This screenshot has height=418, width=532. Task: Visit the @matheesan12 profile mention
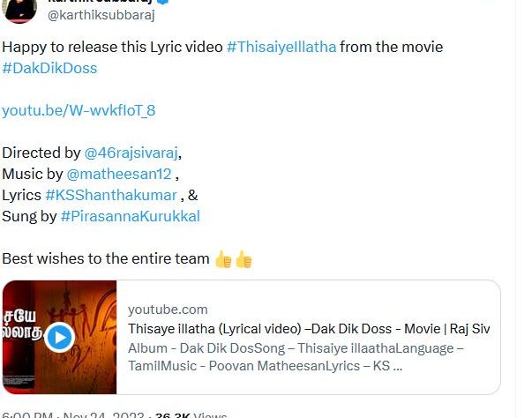click(119, 175)
